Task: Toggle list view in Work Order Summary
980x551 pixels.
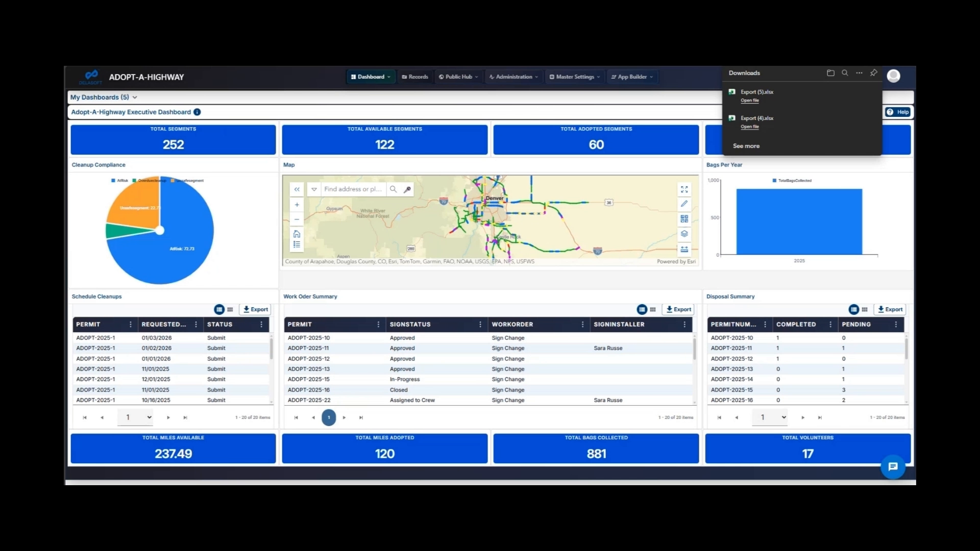Action: 642,309
